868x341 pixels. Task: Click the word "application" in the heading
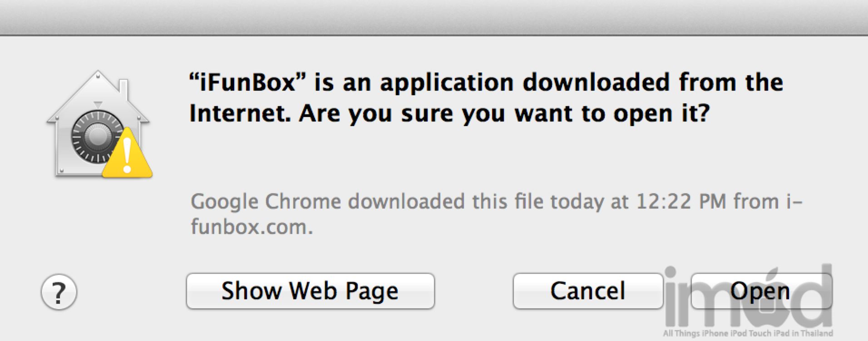[x=447, y=83]
